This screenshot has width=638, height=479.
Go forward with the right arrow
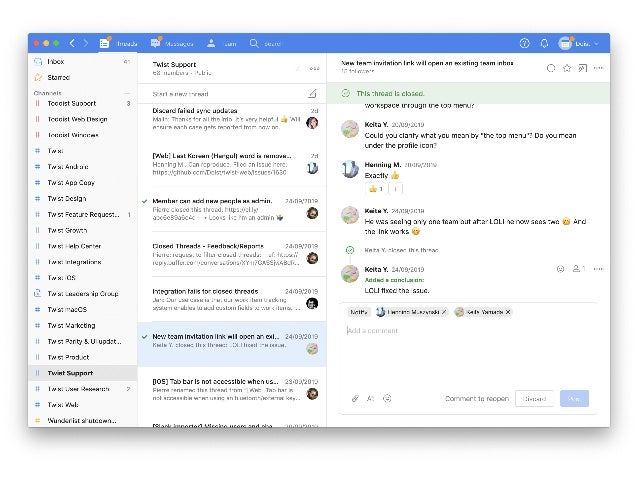click(86, 43)
